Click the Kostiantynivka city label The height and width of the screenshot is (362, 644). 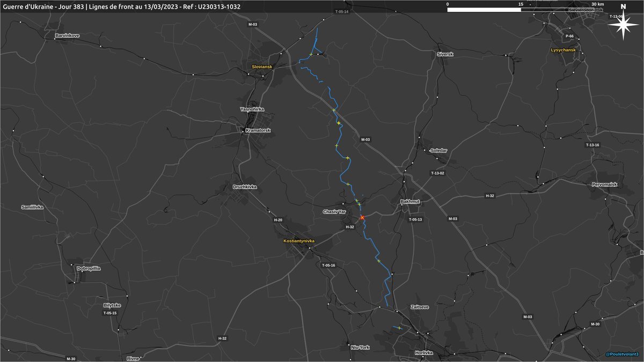pos(299,241)
